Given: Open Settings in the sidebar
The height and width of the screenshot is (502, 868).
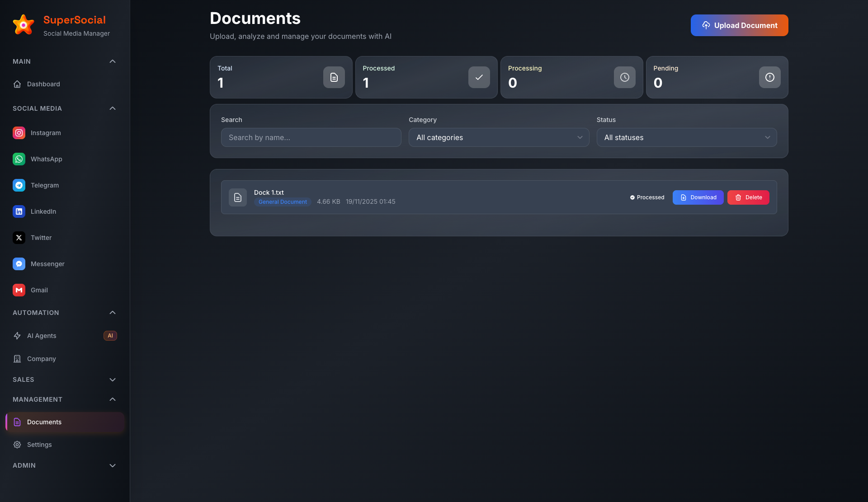Looking at the screenshot, I should pos(39,445).
